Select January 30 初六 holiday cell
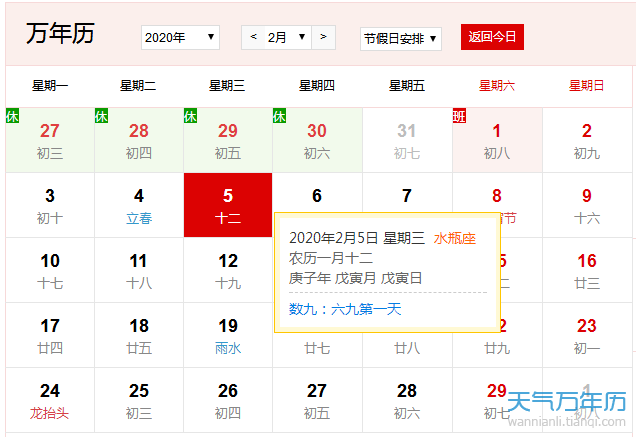Image resolution: width=636 pixels, height=437 pixels. (317, 140)
